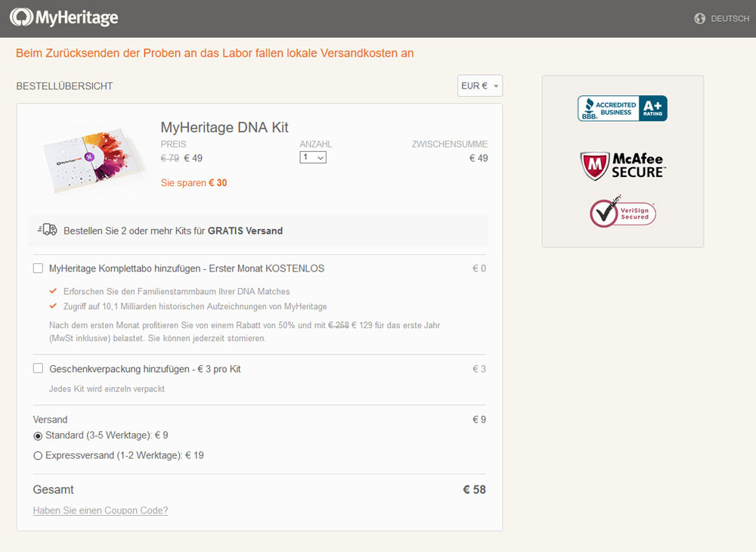
Task: Click the DNA kit product image
Action: click(92, 160)
